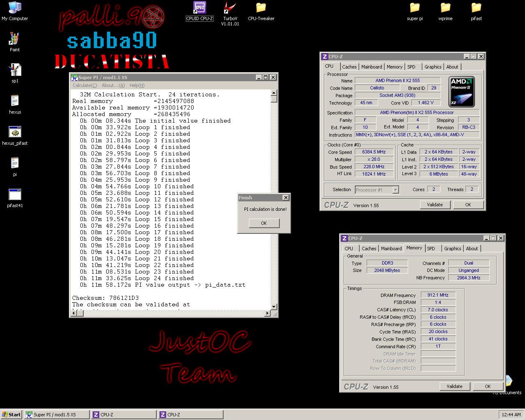Click the 12:44 AM taskbar clock

coord(511,415)
